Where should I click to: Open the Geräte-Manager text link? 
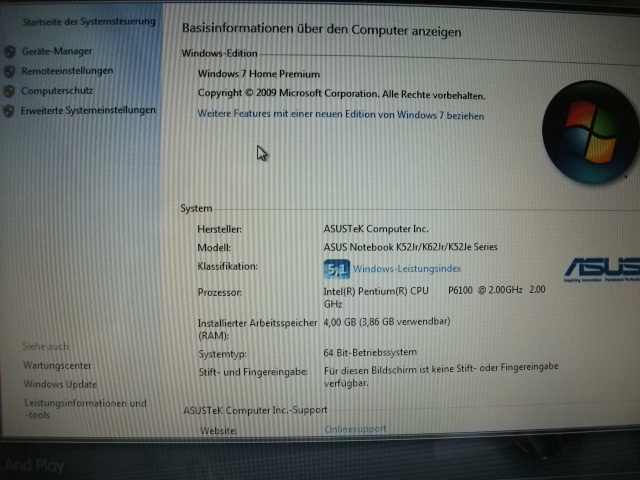point(57,51)
